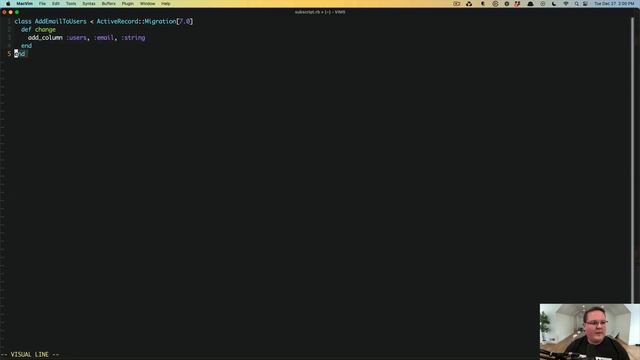Open the Help menu
The width and height of the screenshot is (640, 360).
pyautogui.click(x=166, y=4)
